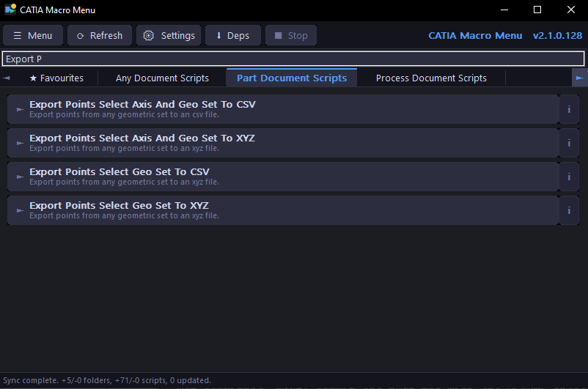Switch to the Favourites tab
The width and height of the screenshot is (588, 389).
(x=56, y=78)
